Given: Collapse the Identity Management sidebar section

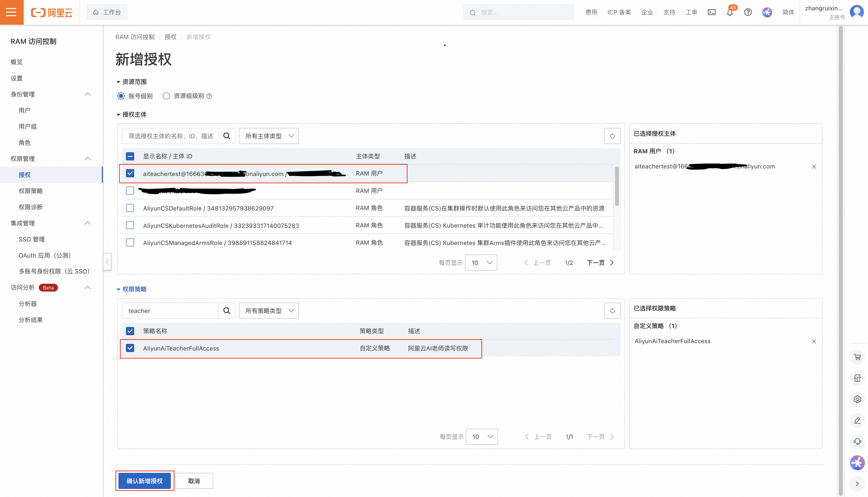Looking at the screenshot, I should (x=87, y=94).
